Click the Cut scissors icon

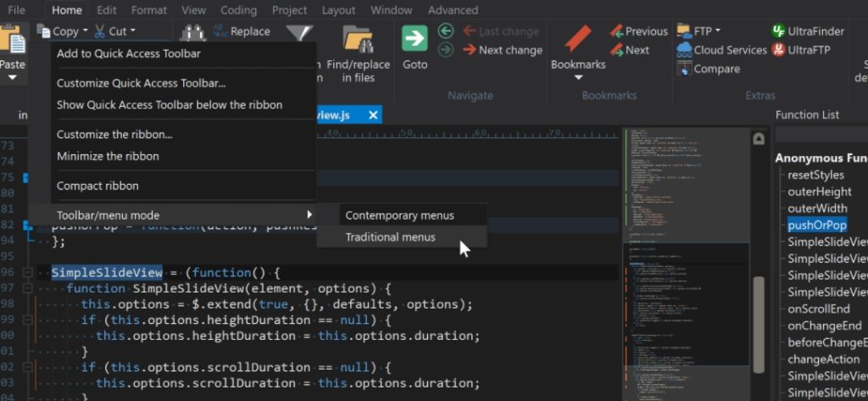[100, 31]
